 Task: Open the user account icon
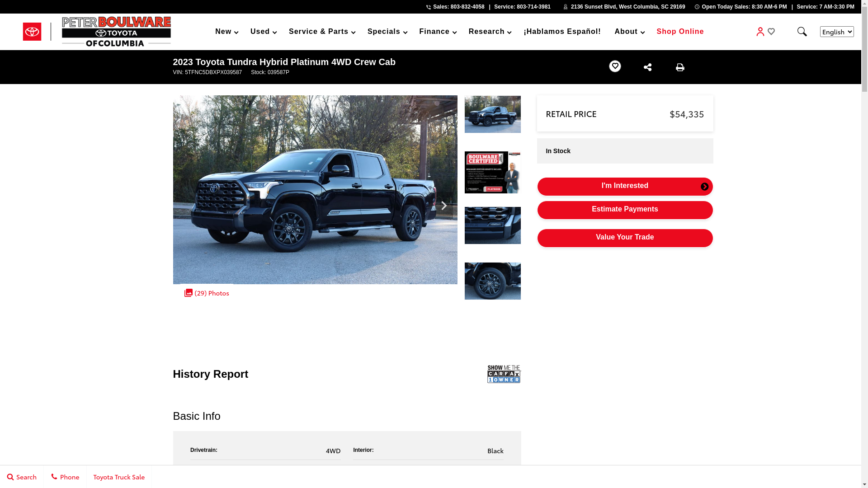[760, 32]
